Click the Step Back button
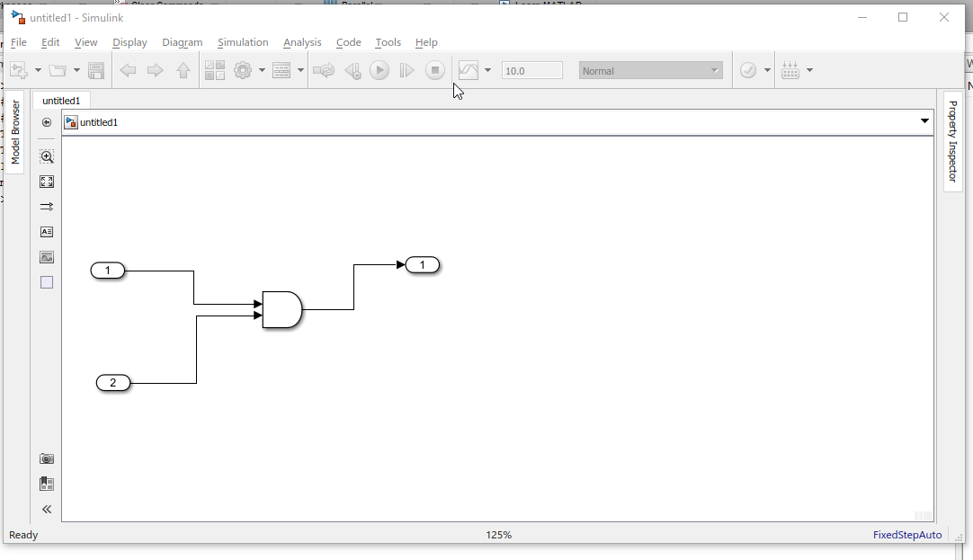Viewport: 973px width, 560px height. point(353,70)
